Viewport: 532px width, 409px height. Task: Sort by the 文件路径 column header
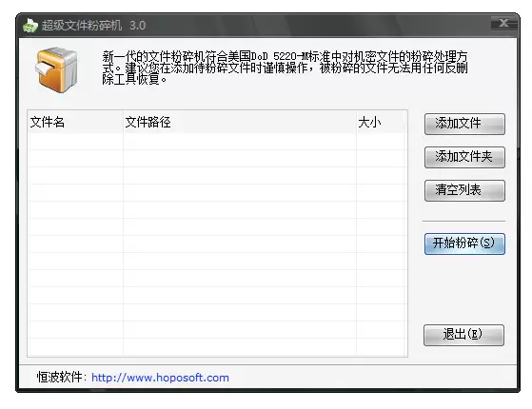tap(240, 122)
